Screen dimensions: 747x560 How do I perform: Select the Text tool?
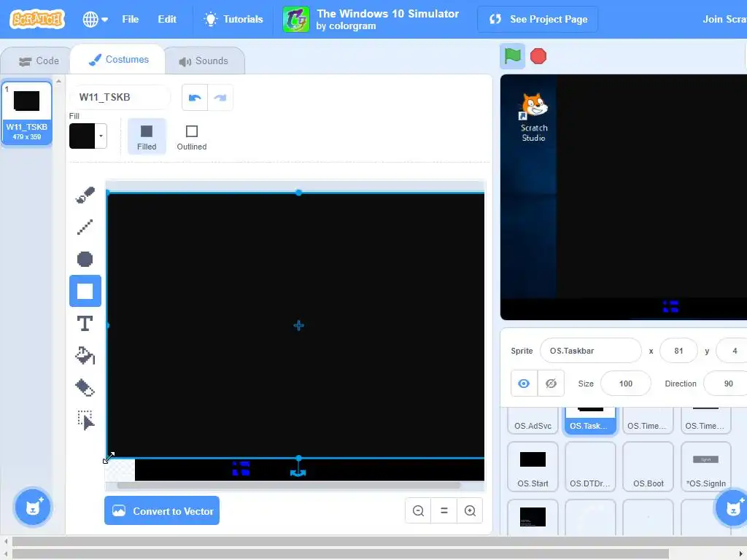point(85,323)
